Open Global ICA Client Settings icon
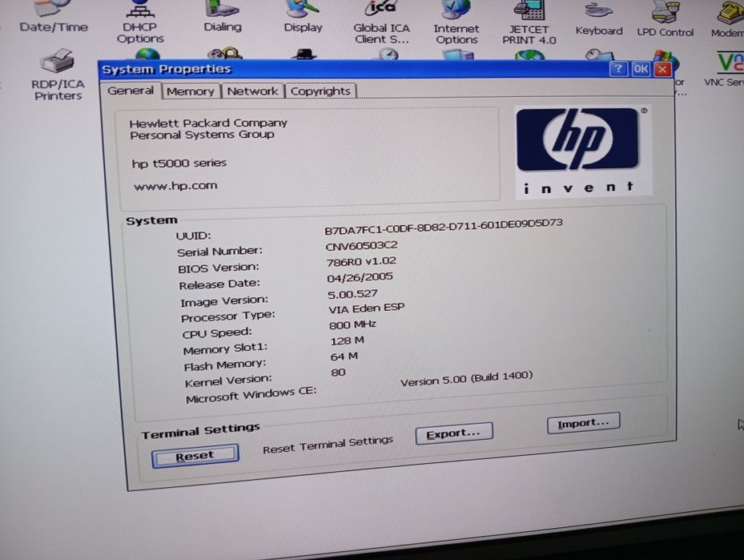The width and height of the screenshot is (744, 560). point(381,22)
